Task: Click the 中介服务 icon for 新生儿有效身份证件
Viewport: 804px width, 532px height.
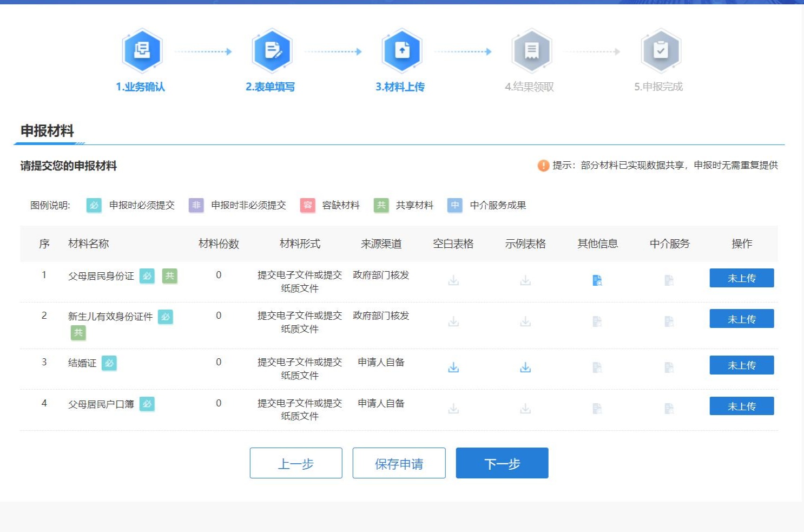Action: coord(669,321)
